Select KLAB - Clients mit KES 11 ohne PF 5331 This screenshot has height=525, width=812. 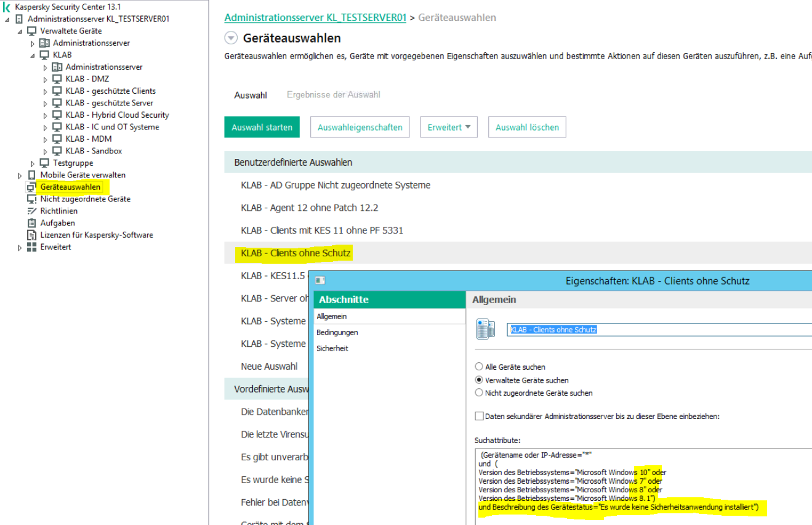(x=323, y=230)
